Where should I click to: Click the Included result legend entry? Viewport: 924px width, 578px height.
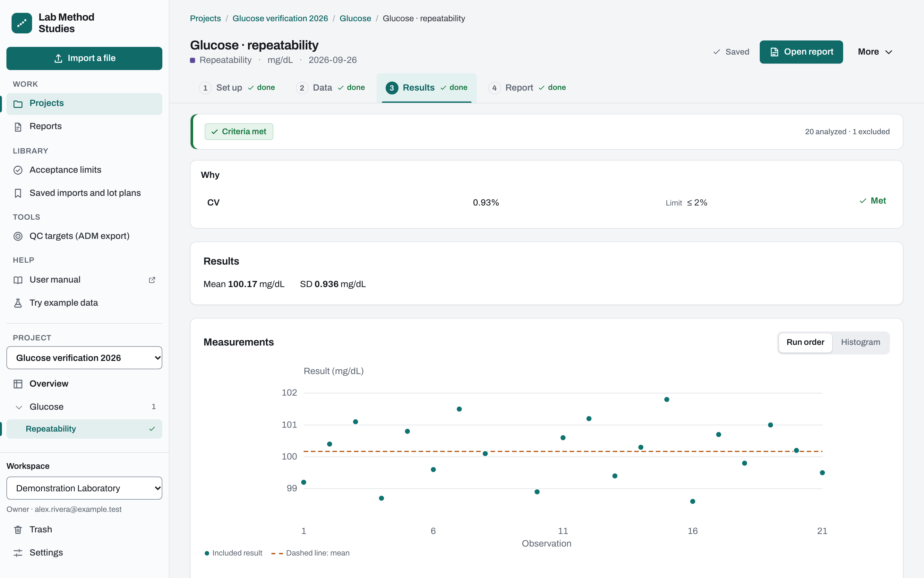pos(233,553)
